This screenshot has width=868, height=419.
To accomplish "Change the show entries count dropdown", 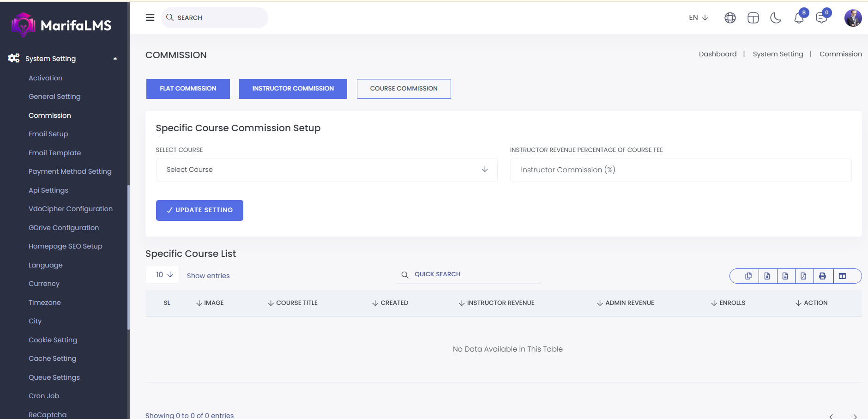I will click(x=163, y=275).
